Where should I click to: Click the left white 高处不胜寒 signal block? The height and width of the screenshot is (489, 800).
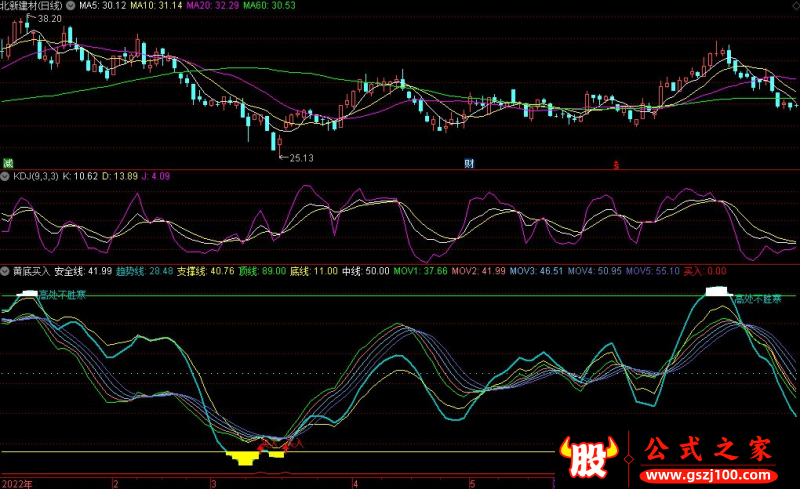(x=28, y=293)
